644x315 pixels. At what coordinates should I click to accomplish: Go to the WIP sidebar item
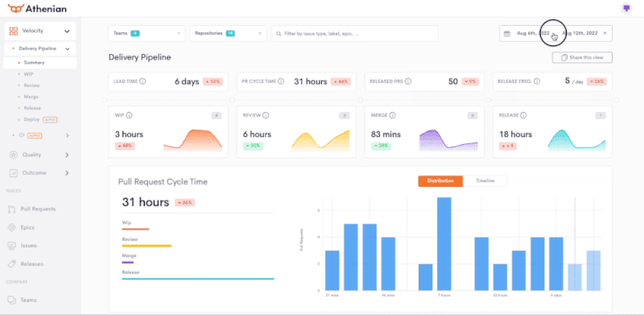28,74
